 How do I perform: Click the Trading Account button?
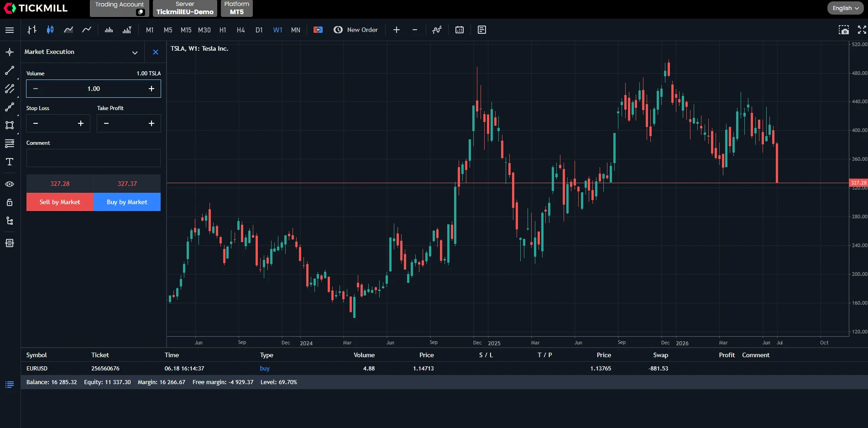[x=119, y=8]
